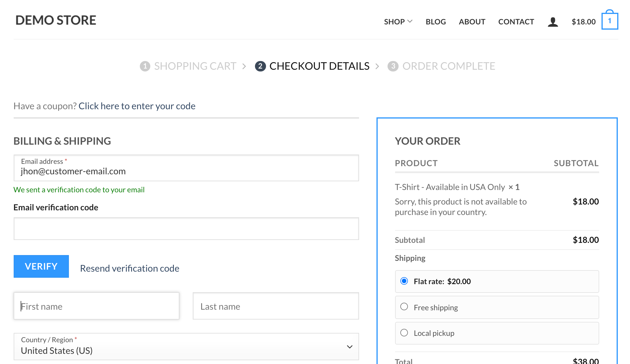Click the DEMO STORE logo
This screenshot has height=364, width=630.
(x=56, y=20)
